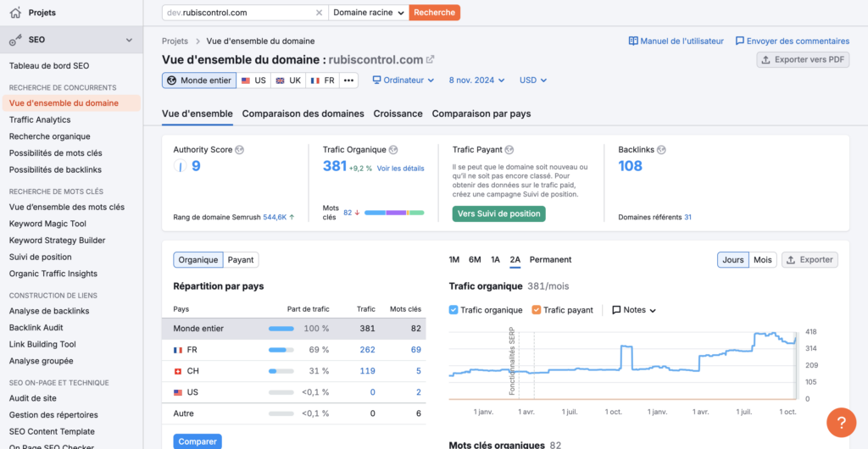The width and height of the screenshot is (868, 449).
Task: Switch to Comparaison des domaines tab
Action: 303,114
